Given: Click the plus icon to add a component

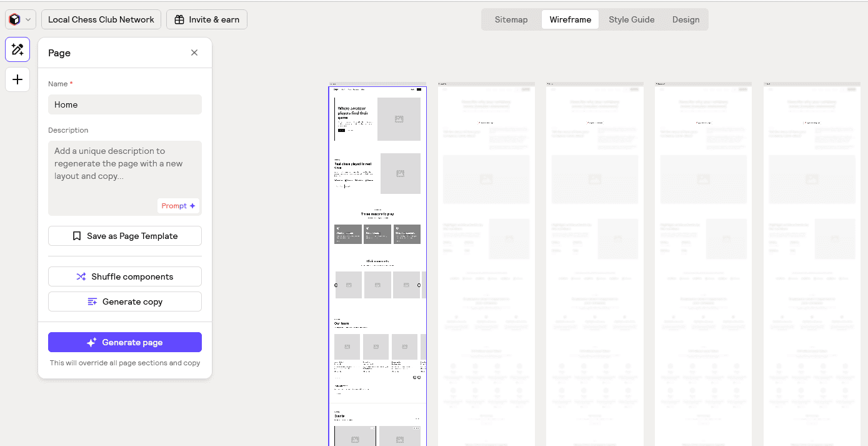Looking at the screenshot, I should [x=17, y=79].
